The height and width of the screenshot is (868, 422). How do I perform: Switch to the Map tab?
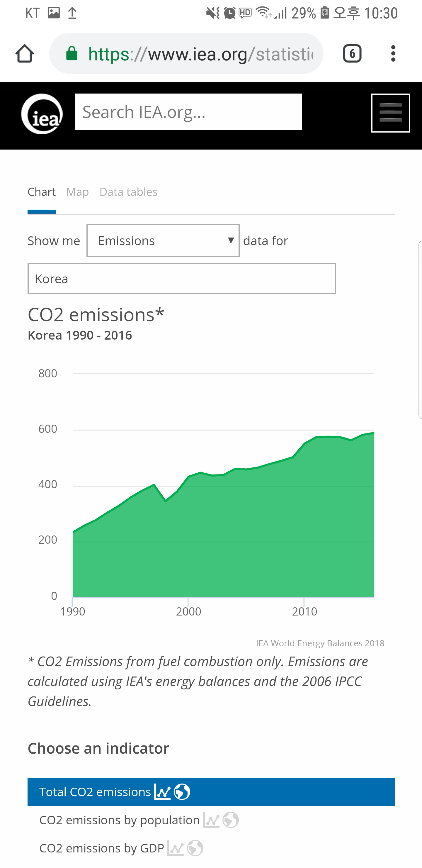click(x=77, y=192)
